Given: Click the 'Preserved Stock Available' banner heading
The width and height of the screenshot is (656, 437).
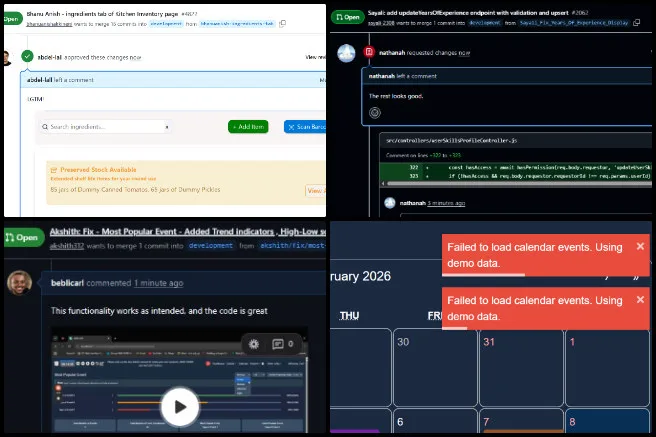Looking at the screenshot, I should pos(98,169).
